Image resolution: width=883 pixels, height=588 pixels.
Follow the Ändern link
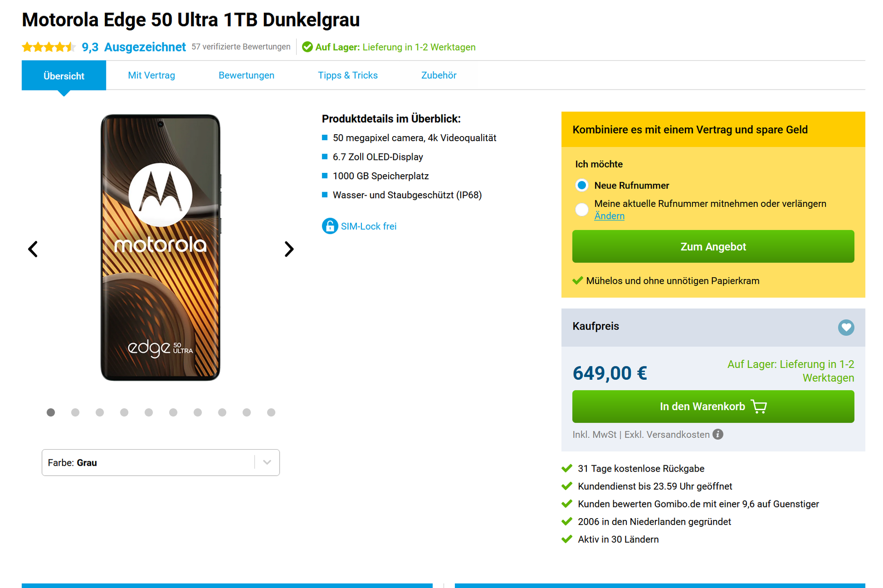(x=609, y=216)
